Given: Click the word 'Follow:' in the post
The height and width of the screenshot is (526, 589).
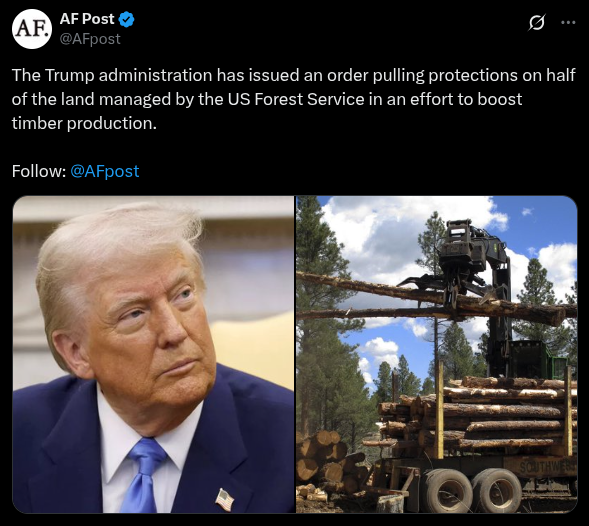Looking at the screenshot, I should point(39,171).
